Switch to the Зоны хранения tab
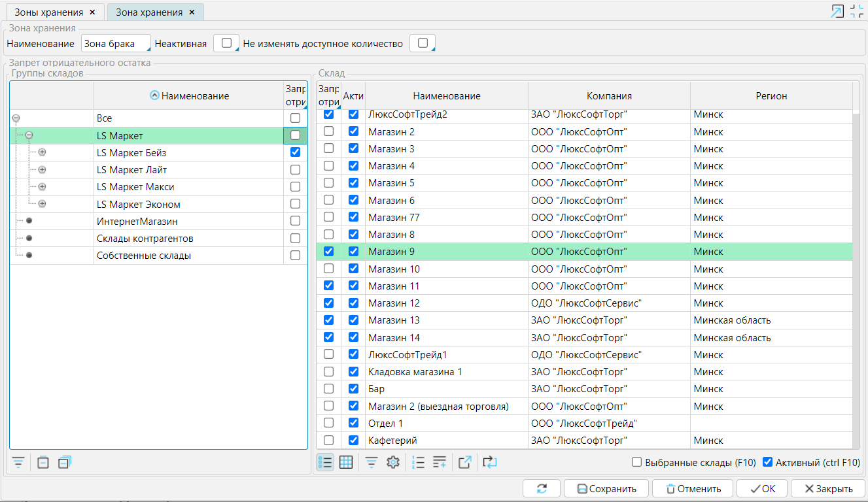The height and width of the screenshot is (502, 868). pyautogui.click(x=47, y=12)
